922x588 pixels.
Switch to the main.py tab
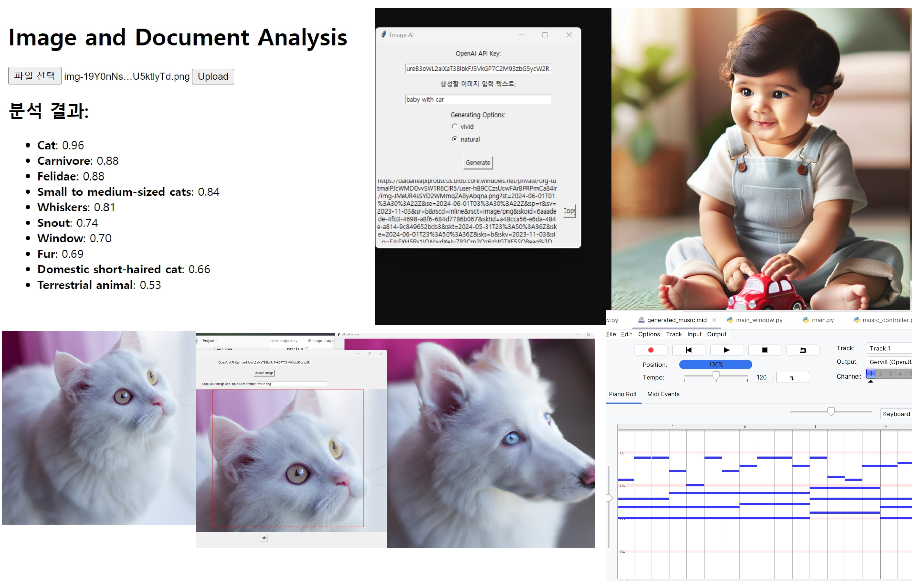pyautogui.click(x=818, y=320)
